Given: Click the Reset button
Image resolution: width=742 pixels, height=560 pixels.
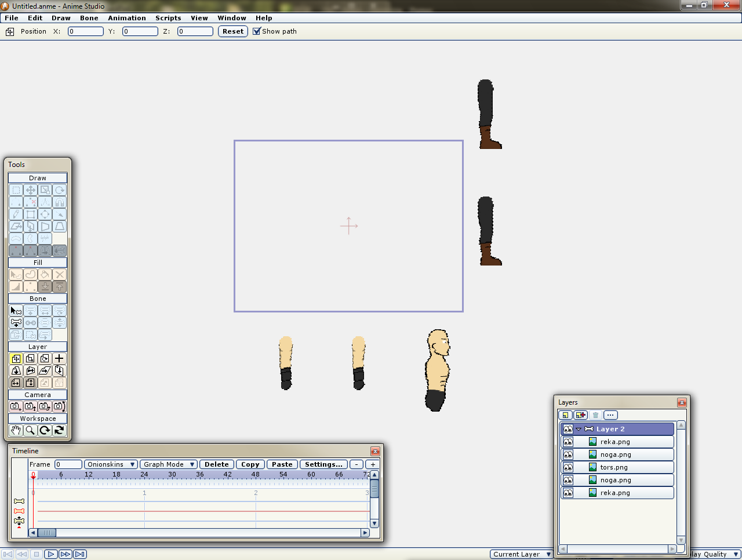Looking at the screenshot, I should 233,31.
